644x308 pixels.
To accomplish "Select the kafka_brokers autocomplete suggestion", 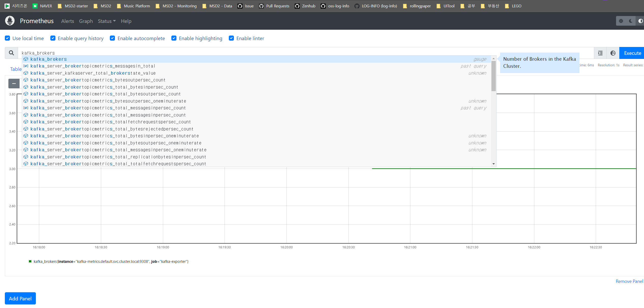I will (49, 59).
